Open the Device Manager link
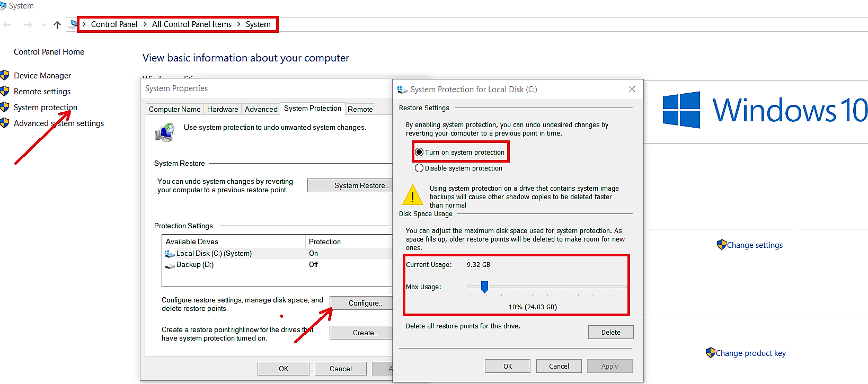This screenshot has height=384, width=868. [x=42, y=75]
